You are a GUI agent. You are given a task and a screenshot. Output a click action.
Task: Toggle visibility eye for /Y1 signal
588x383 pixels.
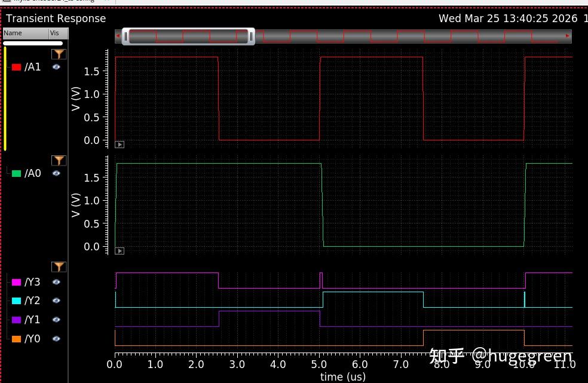click(x=56, y=320)
